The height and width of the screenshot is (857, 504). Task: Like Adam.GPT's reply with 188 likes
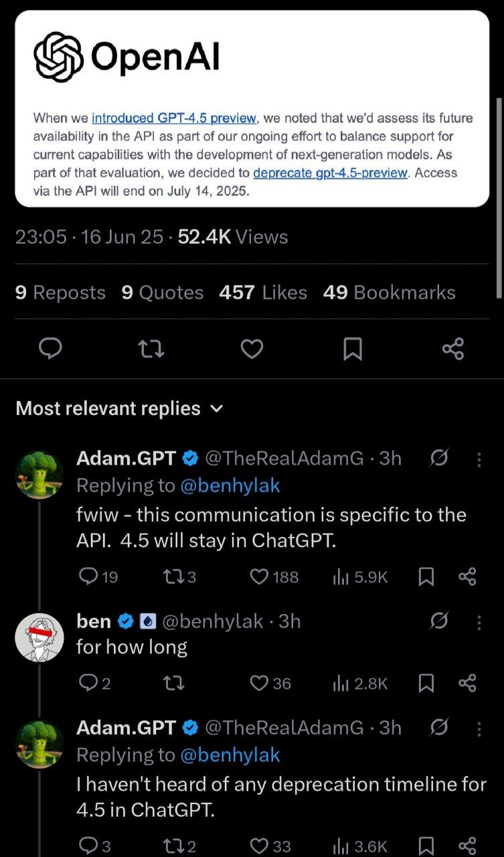coord(260,577)
